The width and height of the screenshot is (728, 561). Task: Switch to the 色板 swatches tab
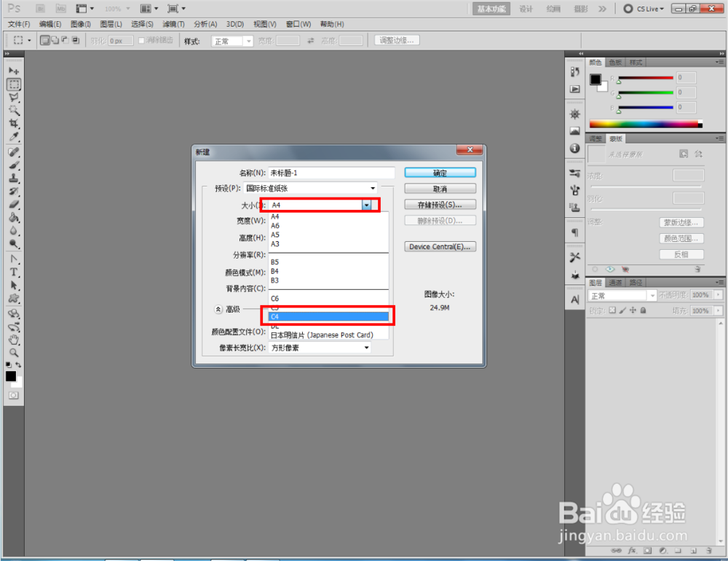click(616, 62)
